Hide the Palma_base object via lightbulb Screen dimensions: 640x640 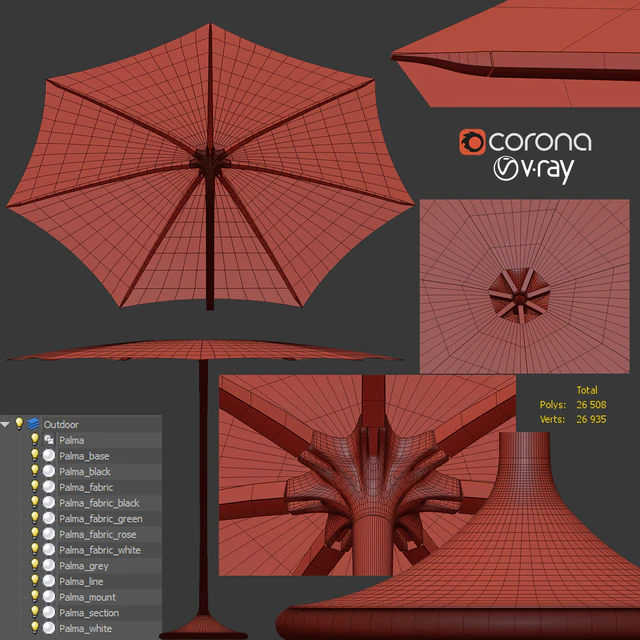pyautogui.click(x=34, y=456)
